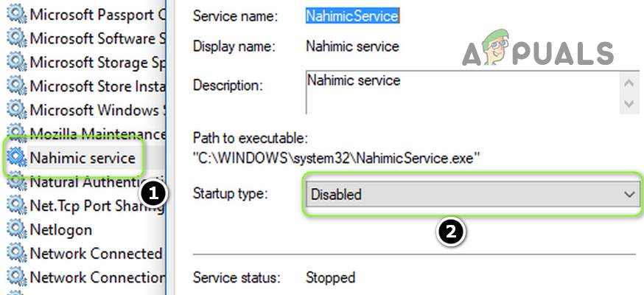Viewport: 644px width, 295px height.
Task: Click gear icon beside Microsoft Software
Action: [x=16, y=38]
